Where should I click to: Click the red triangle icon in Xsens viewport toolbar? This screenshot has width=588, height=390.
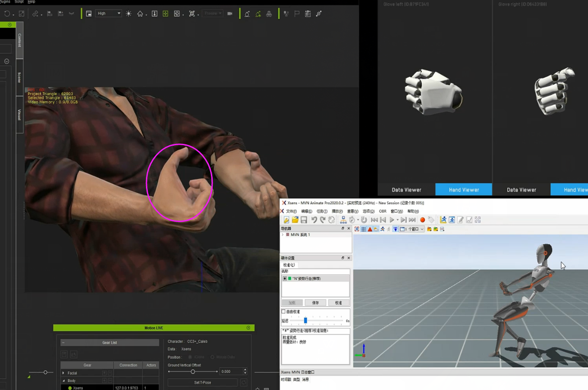click(370, 229)
